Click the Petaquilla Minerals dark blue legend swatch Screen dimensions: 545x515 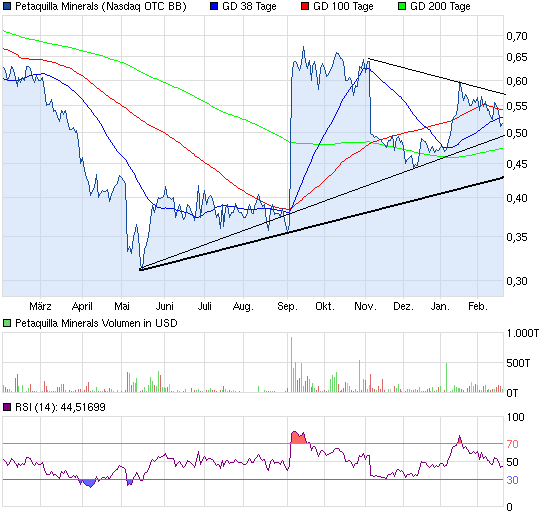tap(7, 6)
